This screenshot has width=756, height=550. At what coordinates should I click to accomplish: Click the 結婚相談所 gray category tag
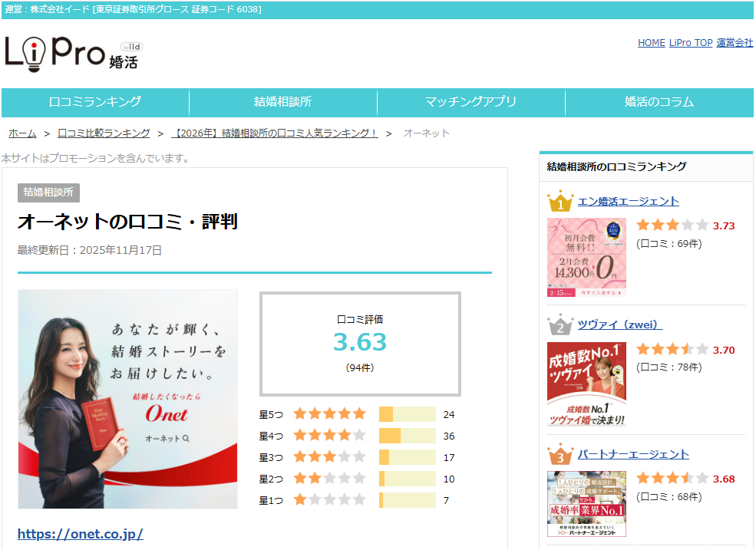[x=48, y=193]
